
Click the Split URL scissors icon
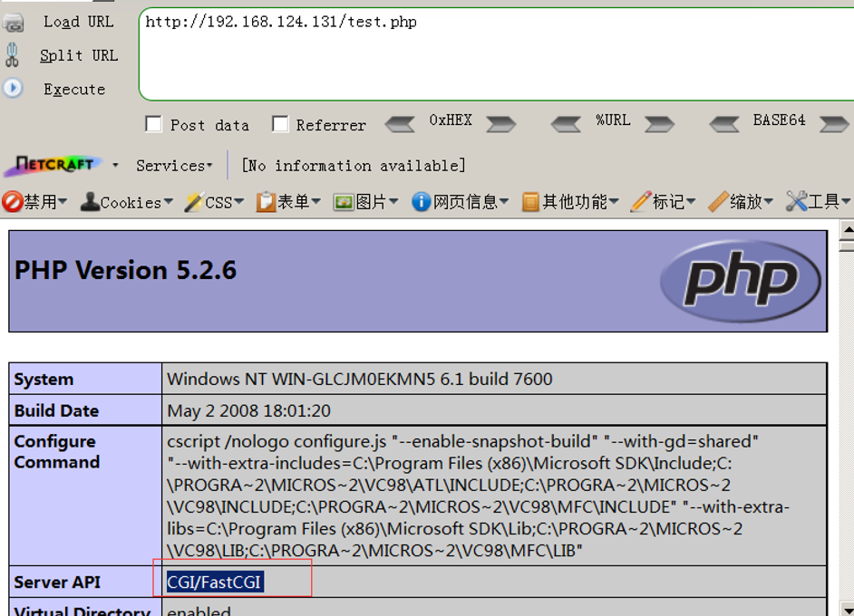coord(12,55)
